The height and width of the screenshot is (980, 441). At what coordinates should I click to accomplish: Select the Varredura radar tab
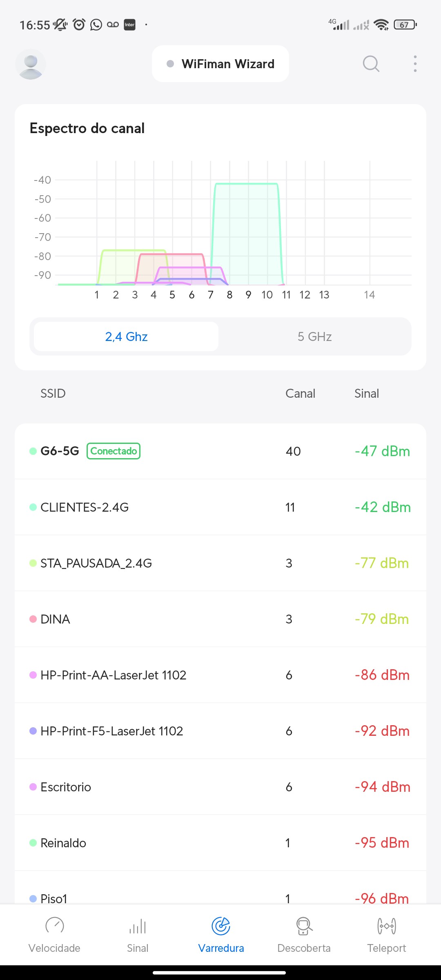click(221, 934)
